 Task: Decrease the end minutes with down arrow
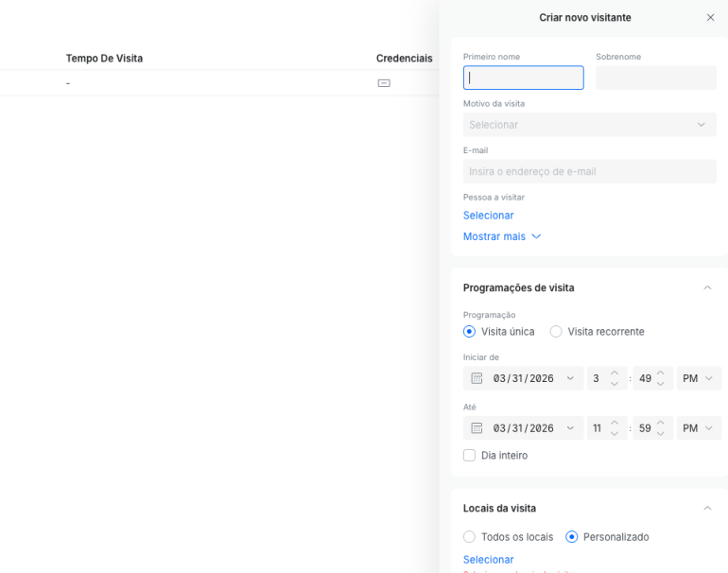[661, 434]
